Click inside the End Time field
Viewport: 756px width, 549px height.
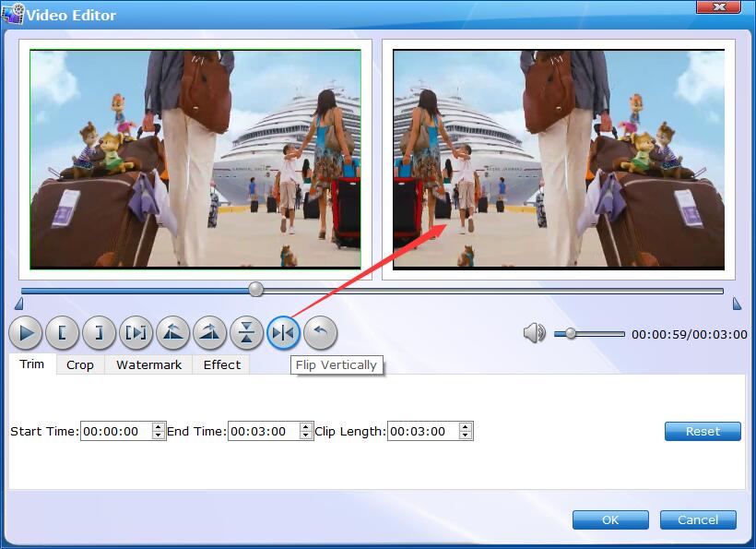[x=262, y=431]
